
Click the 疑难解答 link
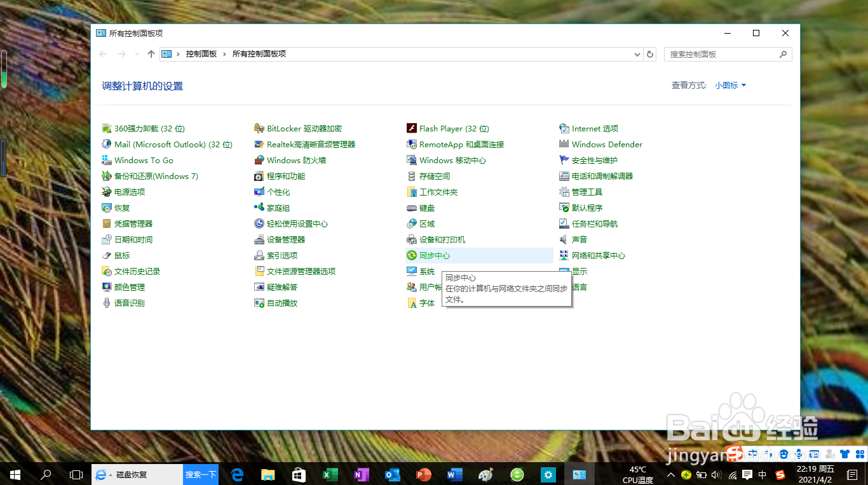click(x=282, y=287)
